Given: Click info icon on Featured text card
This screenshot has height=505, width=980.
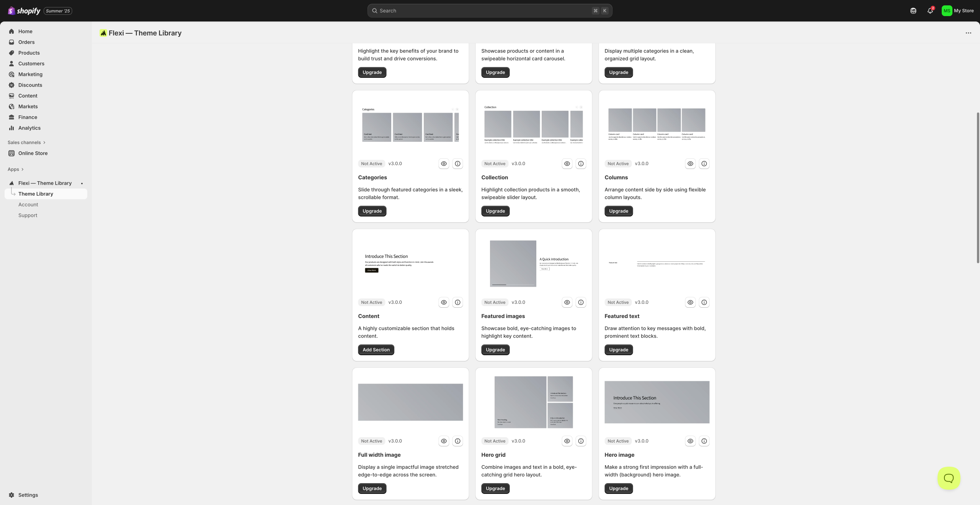Looking at the screenshot, I should pyautogui.click(x=704, y=302).
